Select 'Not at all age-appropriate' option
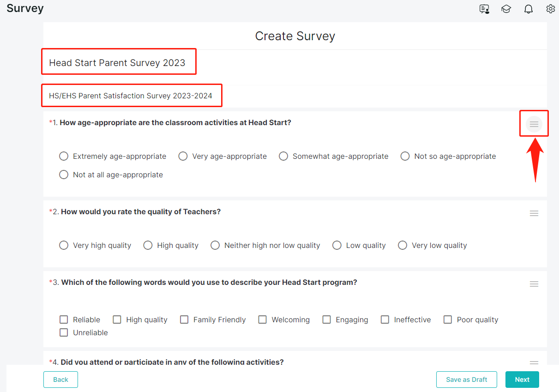The height and width of the screenshot is (392, 559). [64, 175]
